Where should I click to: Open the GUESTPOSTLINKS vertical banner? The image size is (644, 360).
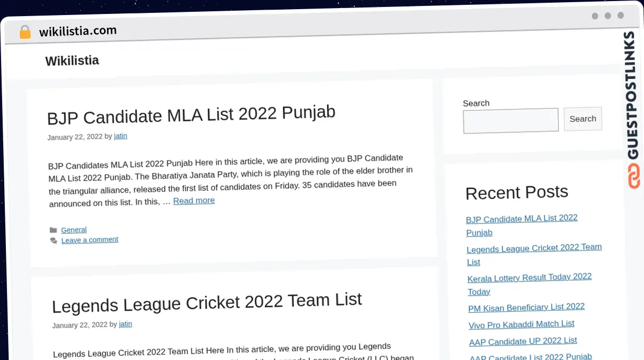pyautogui.click(x=632, y=97)
